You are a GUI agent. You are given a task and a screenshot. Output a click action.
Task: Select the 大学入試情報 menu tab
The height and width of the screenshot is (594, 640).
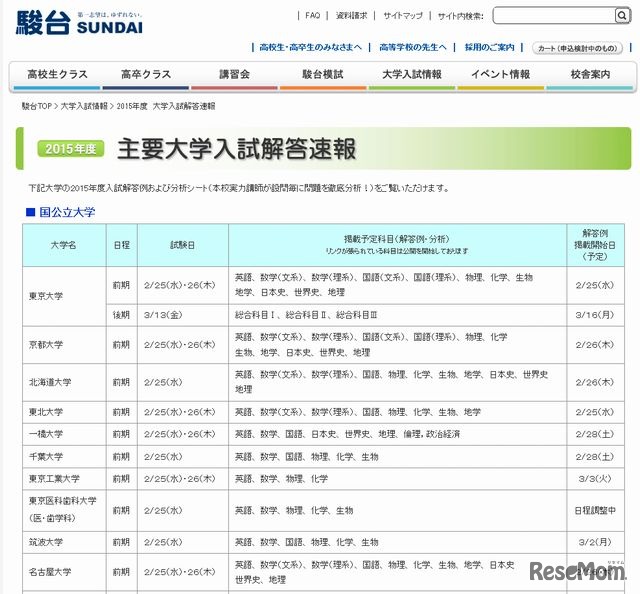(x=412, y=75)
